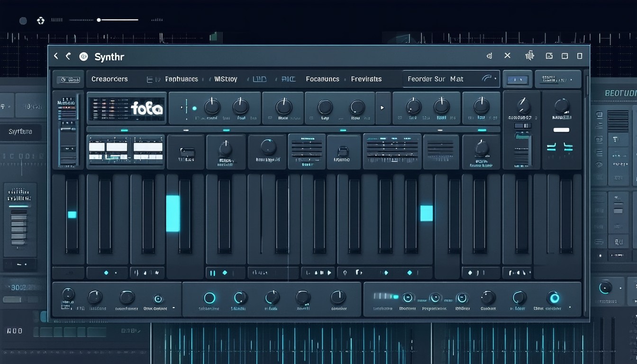This screenshot has width=637, height=364.
Task: Select the Focanunces tab
Action: coord(322,79)
